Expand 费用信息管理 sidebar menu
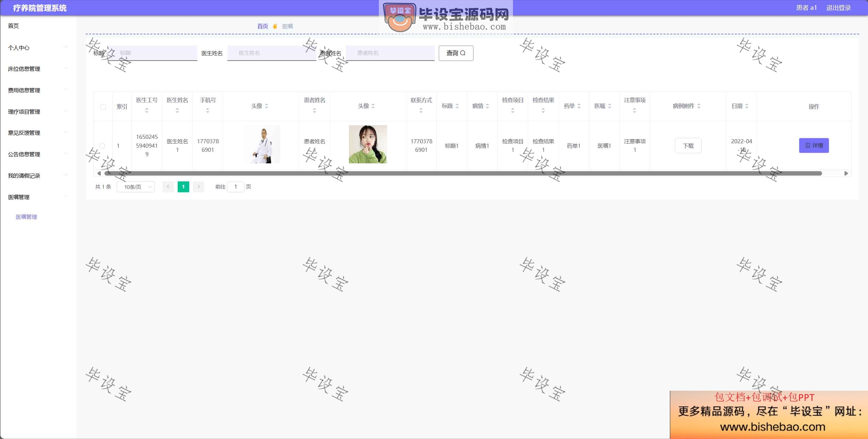 38,90
